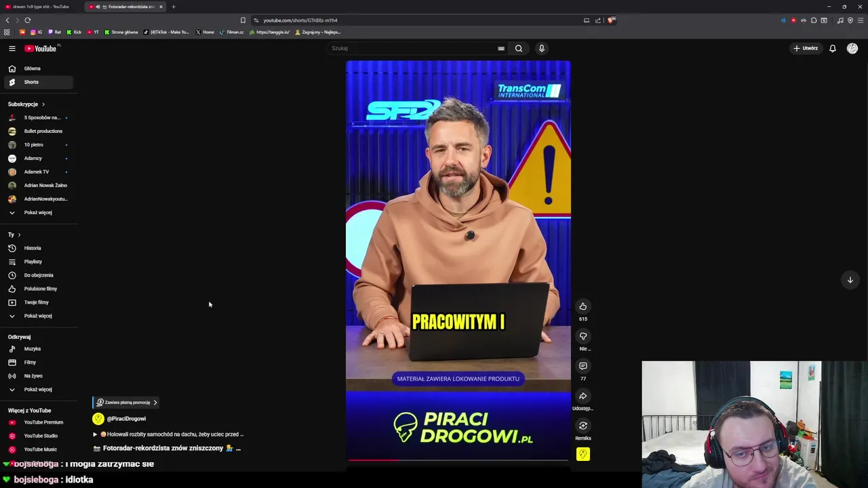868x488 pixels.
Task: Switch to draven 1v9 type shit tab
Action: tap(41, 7)
